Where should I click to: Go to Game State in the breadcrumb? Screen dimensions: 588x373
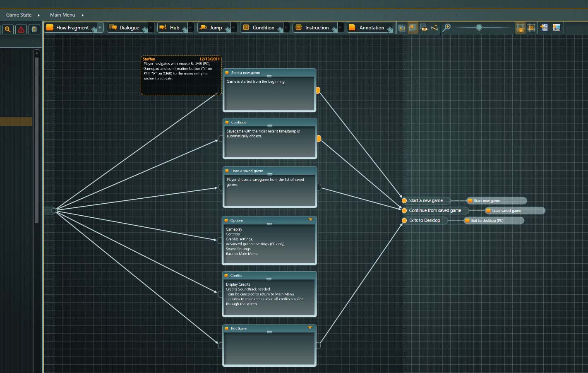point(19,15)
